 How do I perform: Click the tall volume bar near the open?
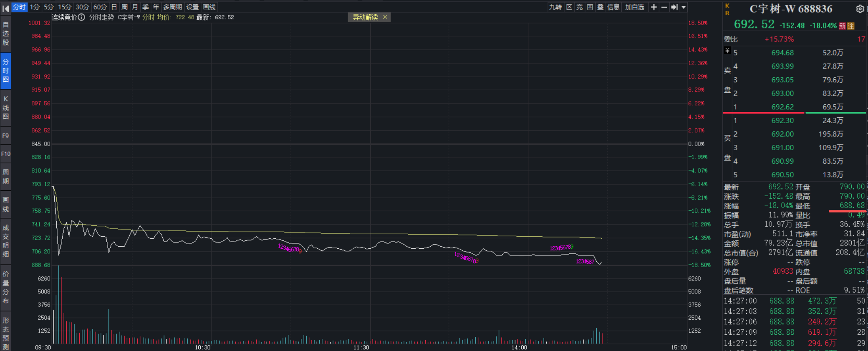(58, 304)
